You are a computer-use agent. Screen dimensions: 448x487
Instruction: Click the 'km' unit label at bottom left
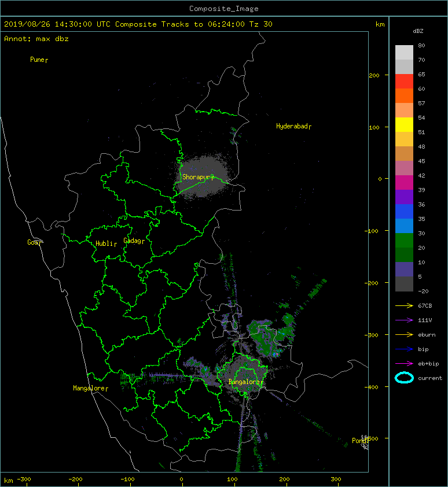(x=9, y=481)
